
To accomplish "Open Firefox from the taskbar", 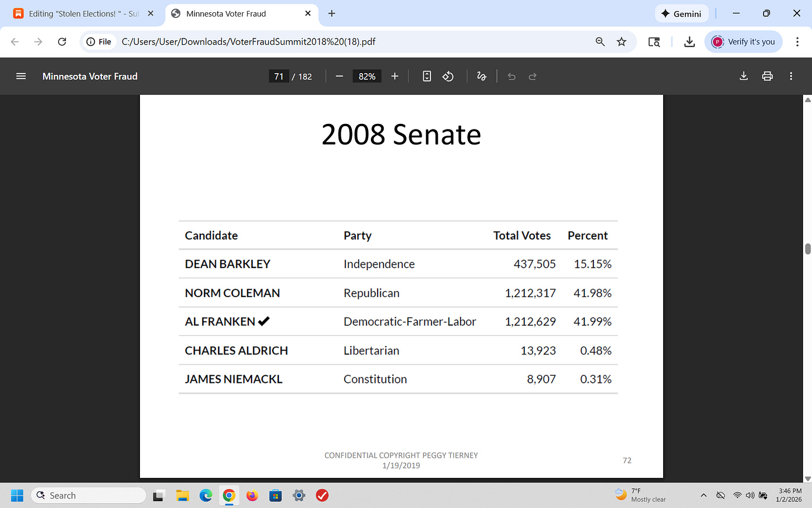I will coord(252,496).
